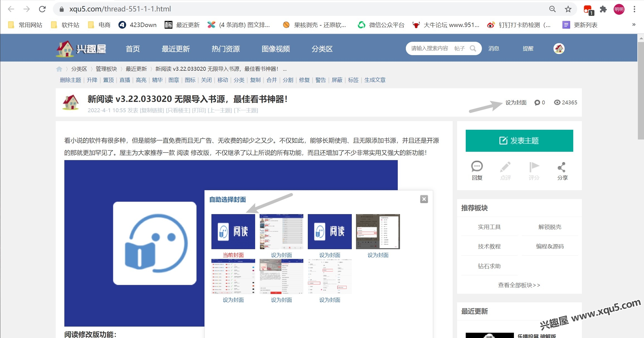644x338 pixels.
Task: Open the 更新列表 bookmark
Action: tap(580, 25)
